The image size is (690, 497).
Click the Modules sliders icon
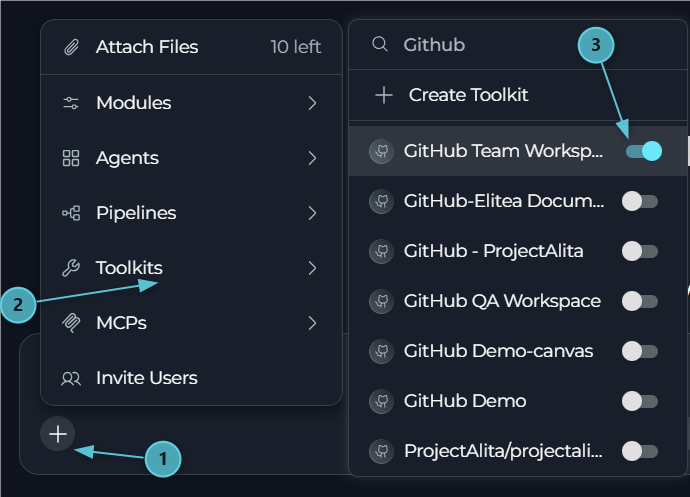71,103
